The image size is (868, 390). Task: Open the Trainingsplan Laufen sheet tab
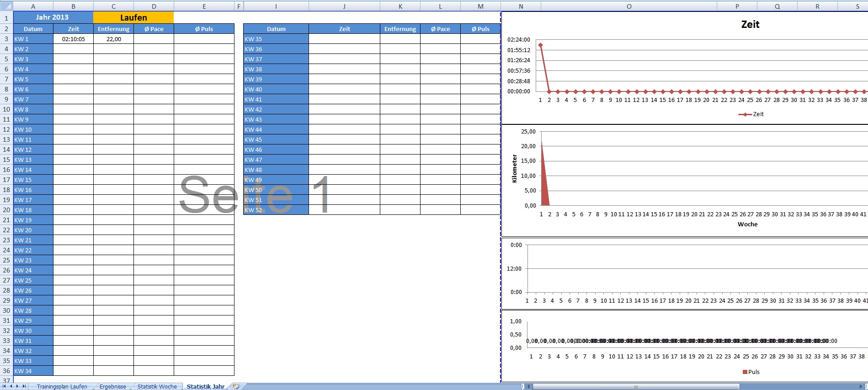coord(62,386)
